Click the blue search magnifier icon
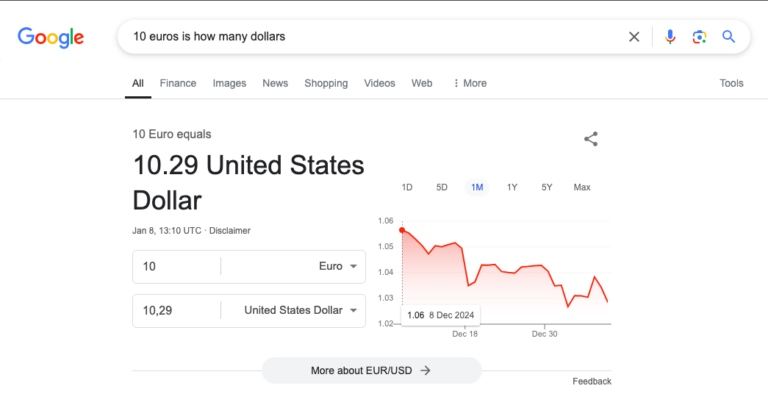 coord(729,37)
